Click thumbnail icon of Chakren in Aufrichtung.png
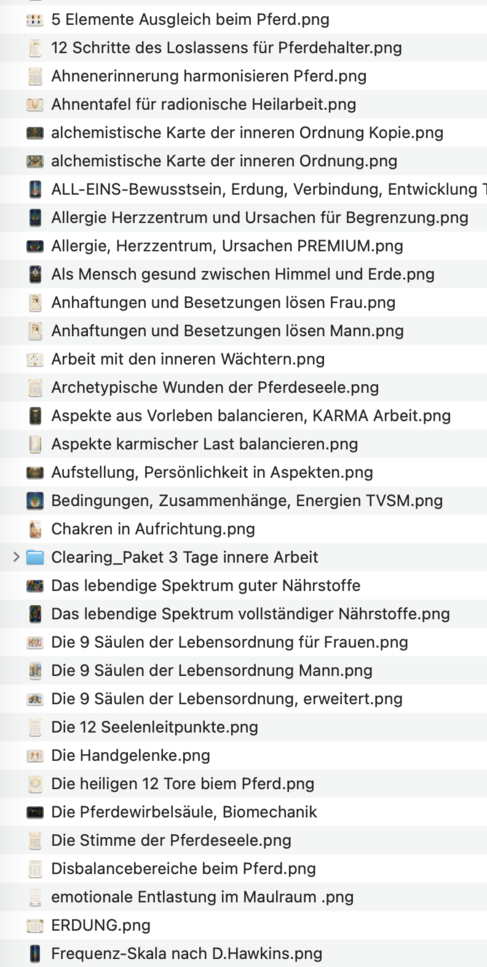 coord(35,529)
